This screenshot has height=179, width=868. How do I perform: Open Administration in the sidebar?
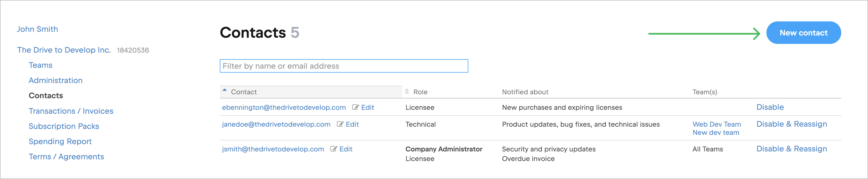(56, 80)
